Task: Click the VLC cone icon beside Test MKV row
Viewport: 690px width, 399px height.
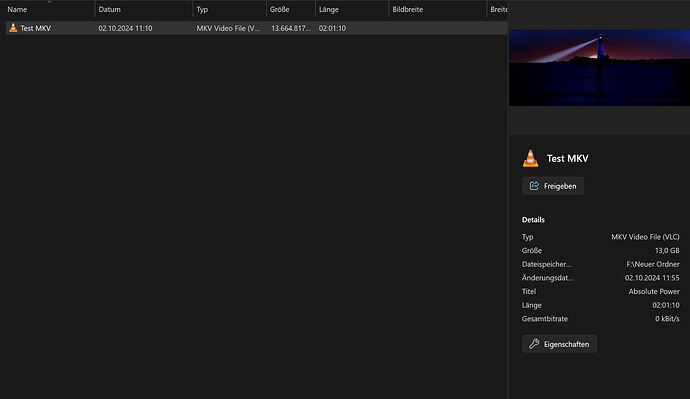Action: click(x=13, y=28)
